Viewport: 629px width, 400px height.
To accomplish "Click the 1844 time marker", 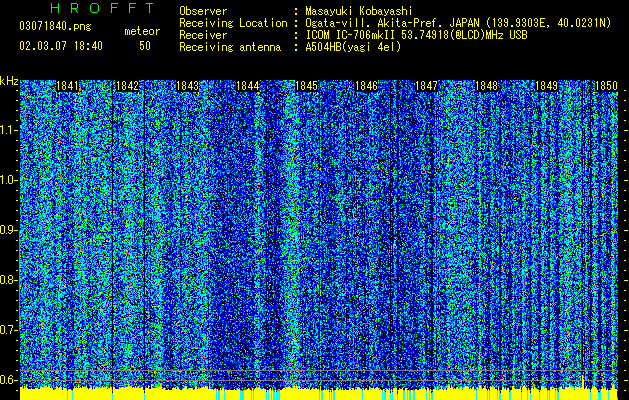I will (x=248, y=86).
